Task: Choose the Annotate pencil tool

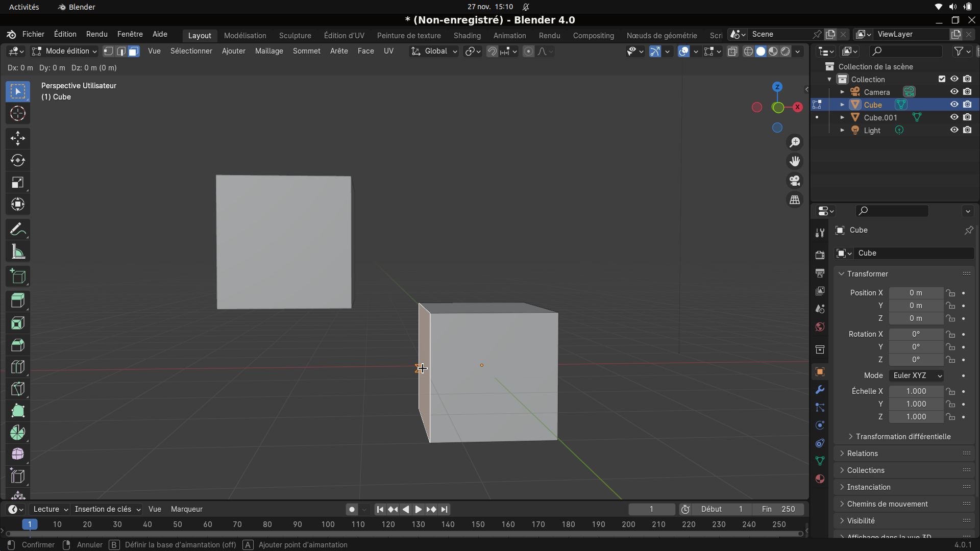Action: click(x=18, y=230)
